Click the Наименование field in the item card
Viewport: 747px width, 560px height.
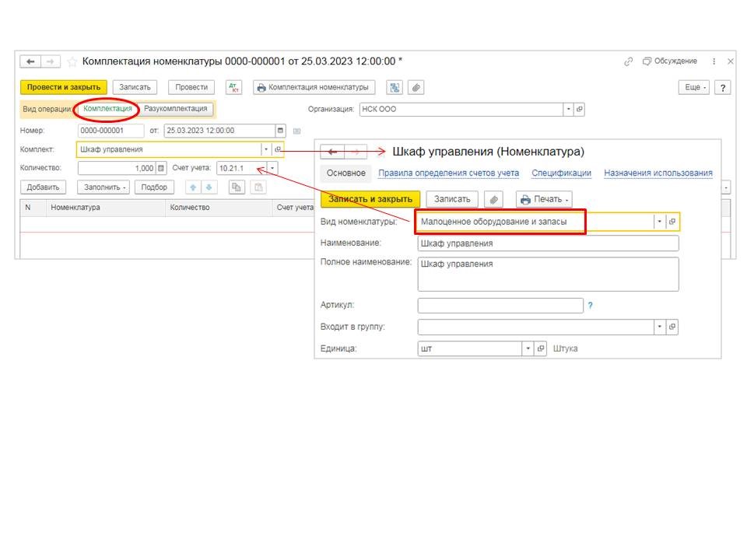coord(548,243)
